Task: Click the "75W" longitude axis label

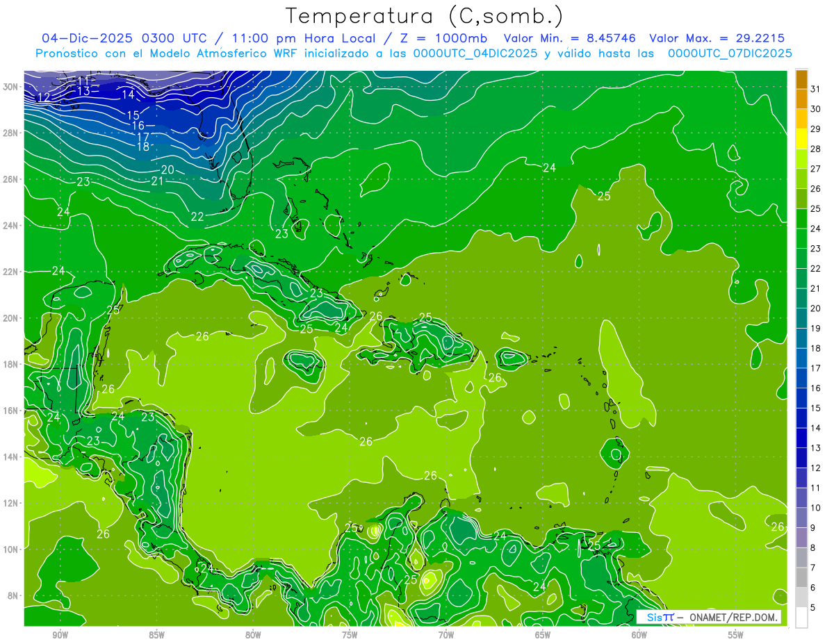Action: tap(350, 635)
